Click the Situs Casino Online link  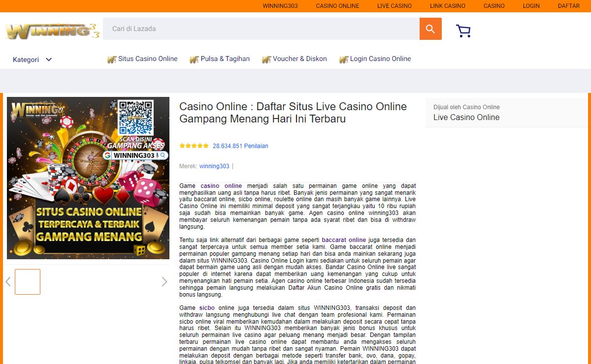pyautogui.click(x=148, y=59)
